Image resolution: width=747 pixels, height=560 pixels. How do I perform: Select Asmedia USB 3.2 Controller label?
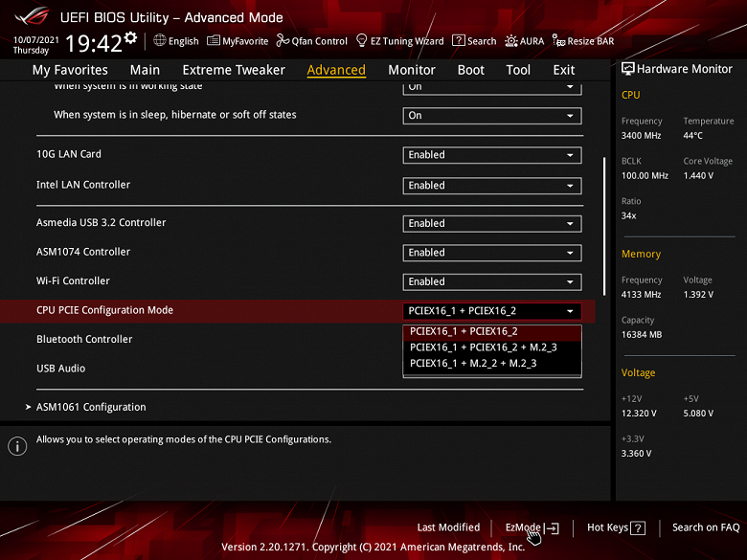point(101,223)
